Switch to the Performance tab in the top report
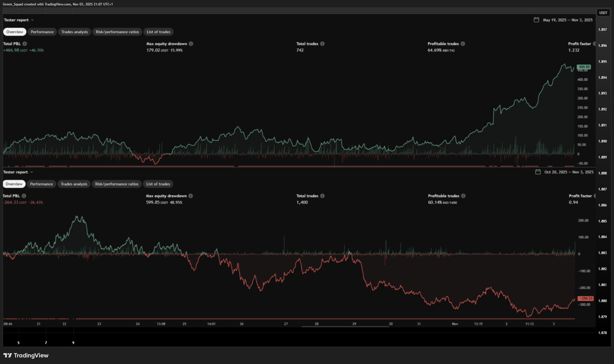Screen dimensions: 614x364 pos(42,32)
